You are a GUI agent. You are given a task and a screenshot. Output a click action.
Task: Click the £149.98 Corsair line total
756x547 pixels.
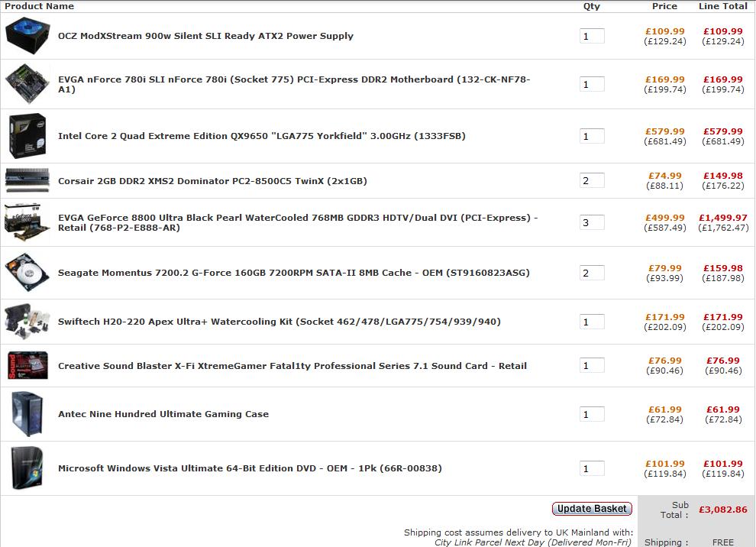pos(722,176)
